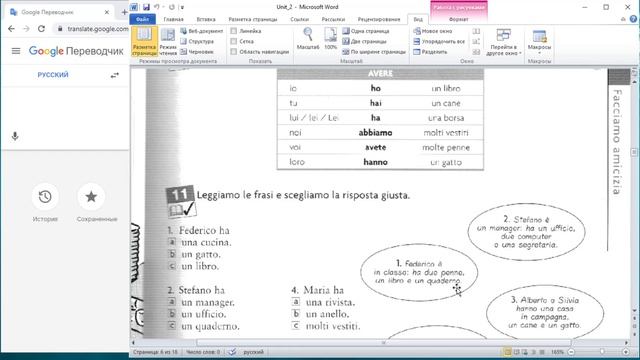Reload the Chrome page
The width and height of the screenshot is (640, 360).
click(x=41, y=29)
